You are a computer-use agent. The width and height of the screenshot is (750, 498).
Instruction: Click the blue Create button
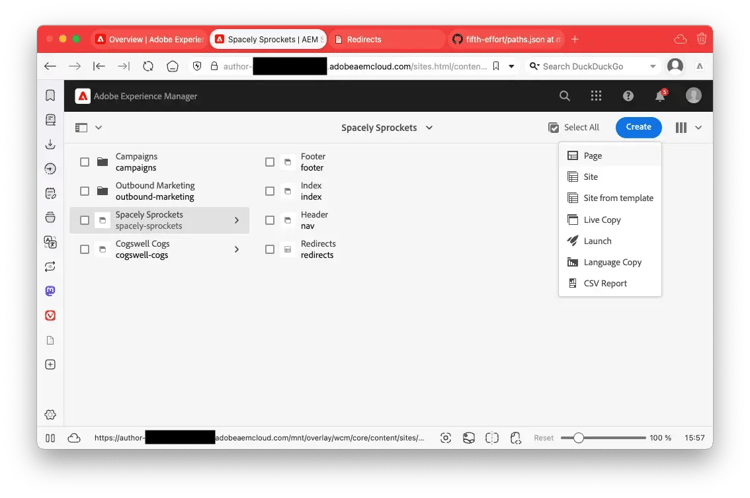pyautogui.click(x=639, y=127)
